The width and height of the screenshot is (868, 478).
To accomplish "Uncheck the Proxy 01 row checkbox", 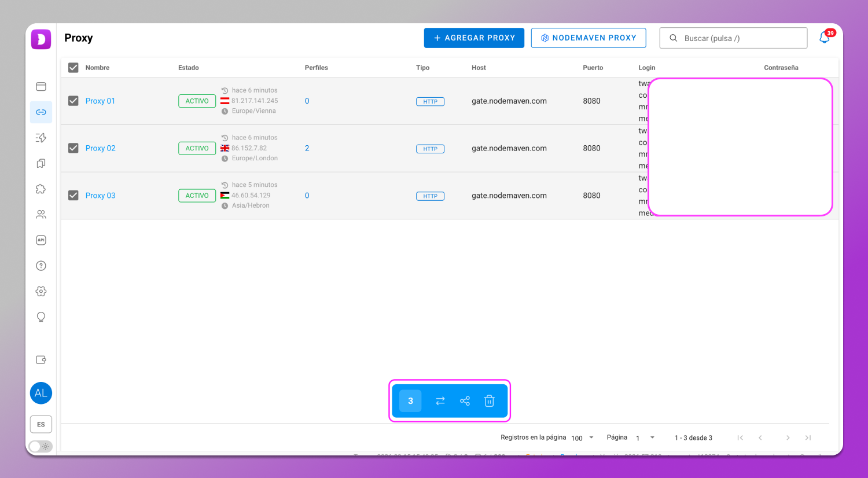I will coord(73,100).
